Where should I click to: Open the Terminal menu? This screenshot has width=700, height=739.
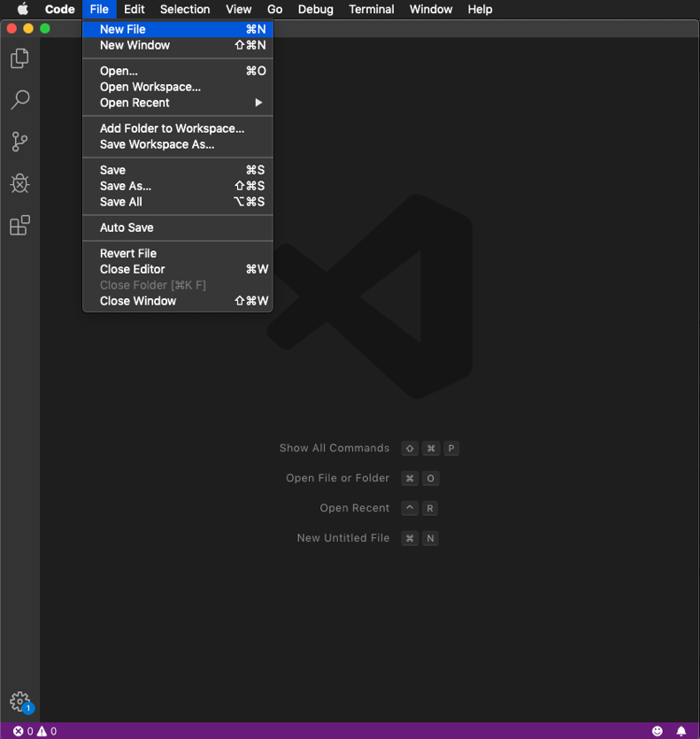pyautogui.click(x=372, y=9)
